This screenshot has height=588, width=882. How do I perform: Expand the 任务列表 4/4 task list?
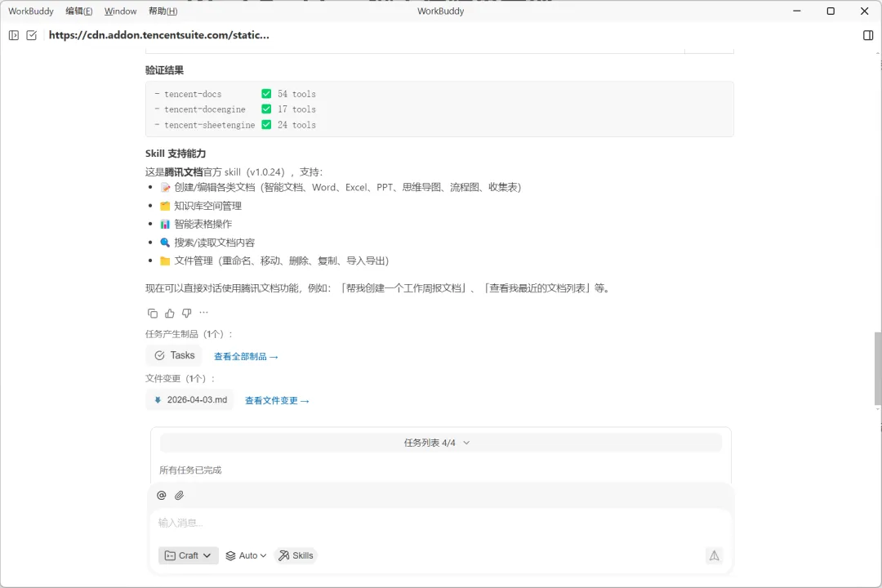(440, 443)
